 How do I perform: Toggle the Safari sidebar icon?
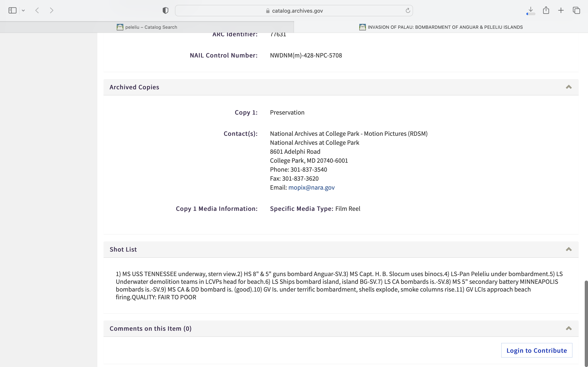coord(12,10)
